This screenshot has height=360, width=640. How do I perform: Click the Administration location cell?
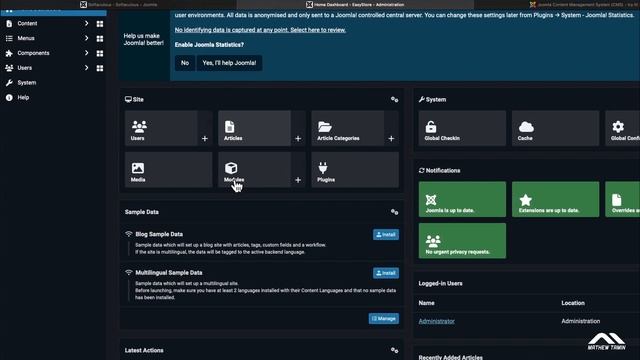pos(580,321)
